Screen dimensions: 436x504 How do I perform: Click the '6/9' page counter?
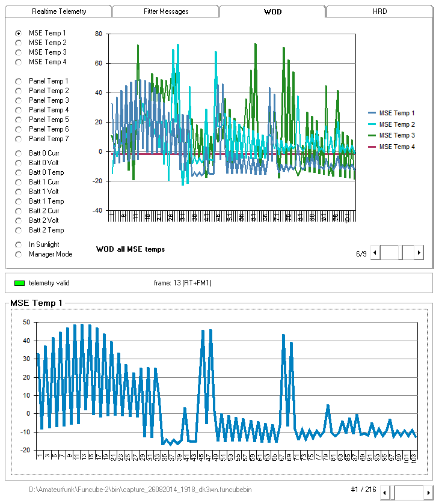[361, 254]
